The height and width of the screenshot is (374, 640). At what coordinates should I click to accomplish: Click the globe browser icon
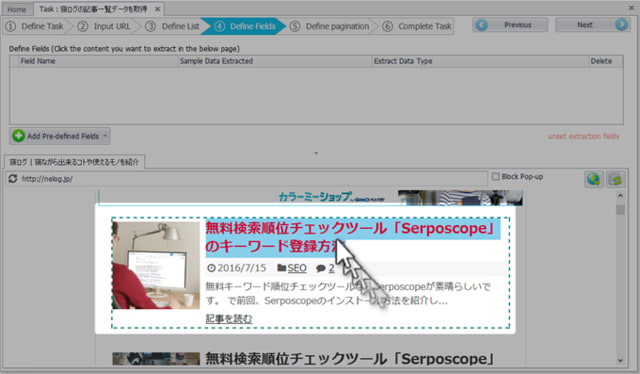[x=593, y=179]
